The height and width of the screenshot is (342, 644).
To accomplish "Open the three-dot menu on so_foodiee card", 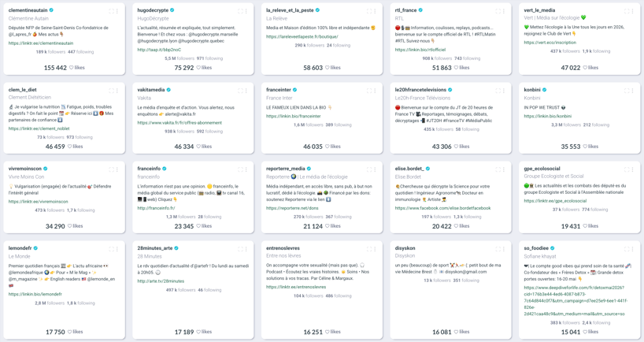I will (633, 249).
